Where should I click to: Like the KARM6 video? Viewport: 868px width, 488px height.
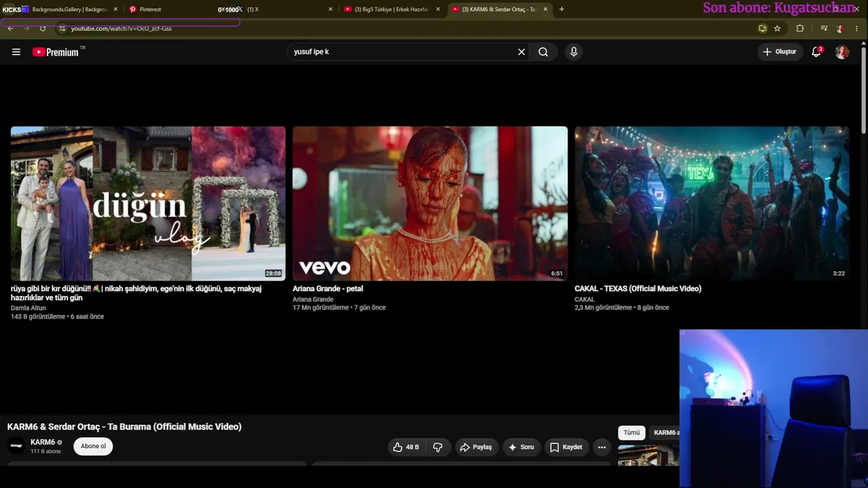click(x=406, y=447)
